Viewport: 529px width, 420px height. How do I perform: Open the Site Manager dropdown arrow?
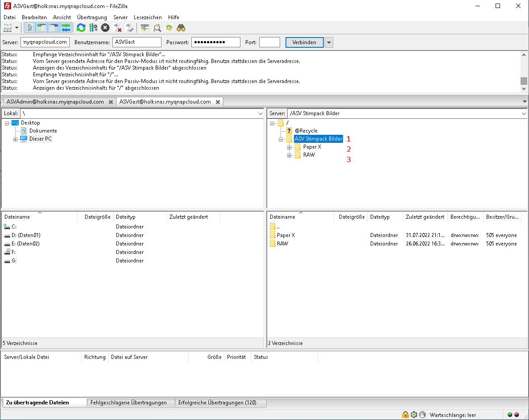(x=17, y=28)
